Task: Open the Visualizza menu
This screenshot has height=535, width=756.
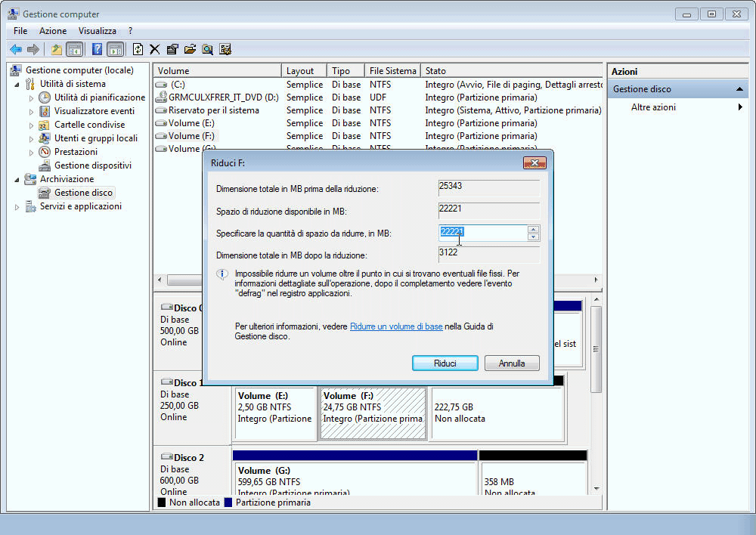Action: pos(98,31)
